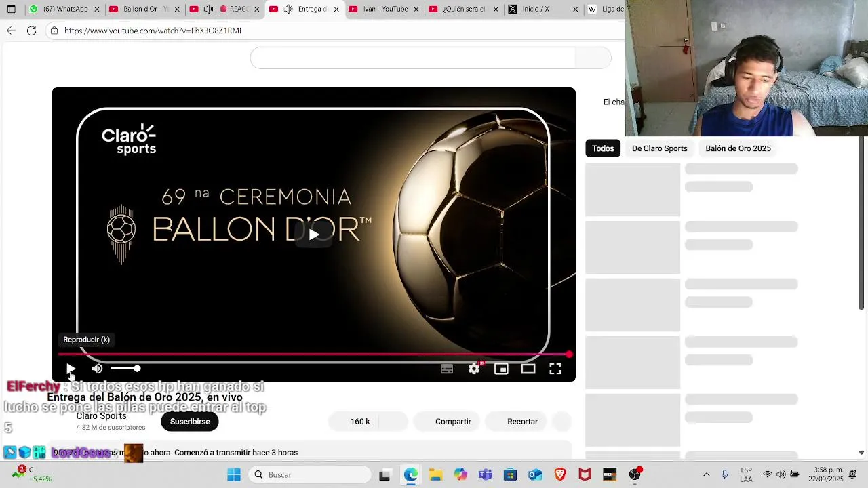
Task: Go back with the browser back arrow
Action: point(11,30)
